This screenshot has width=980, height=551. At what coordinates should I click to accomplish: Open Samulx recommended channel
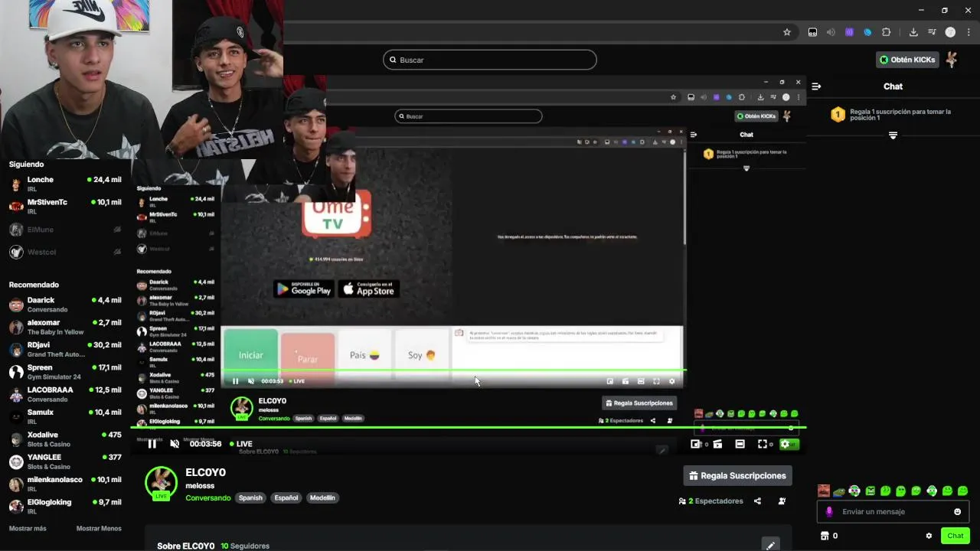(x=65, y=416)
